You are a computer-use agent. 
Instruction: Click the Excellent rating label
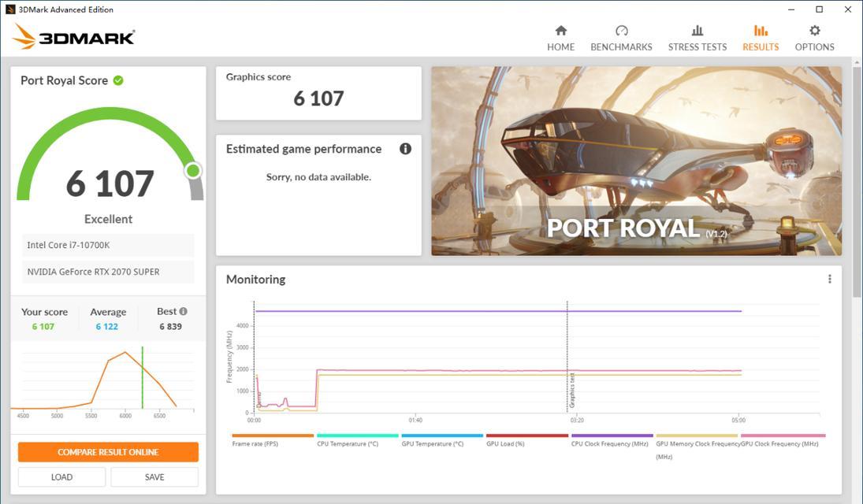tap(109, 219)
